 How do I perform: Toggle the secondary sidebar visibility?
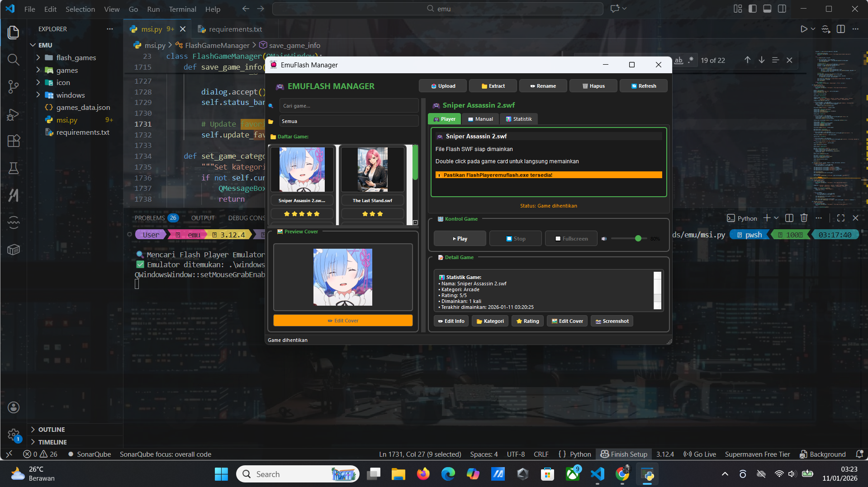click(782, 8)
